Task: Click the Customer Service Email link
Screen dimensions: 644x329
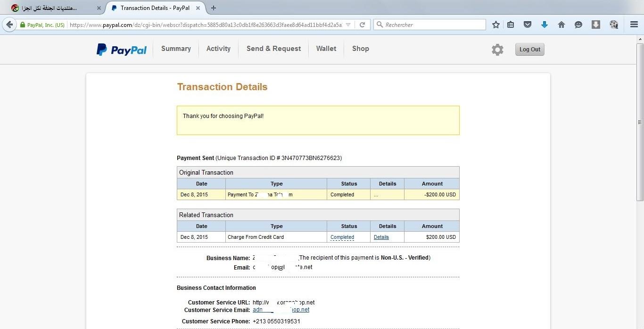Action: [281, 310]
